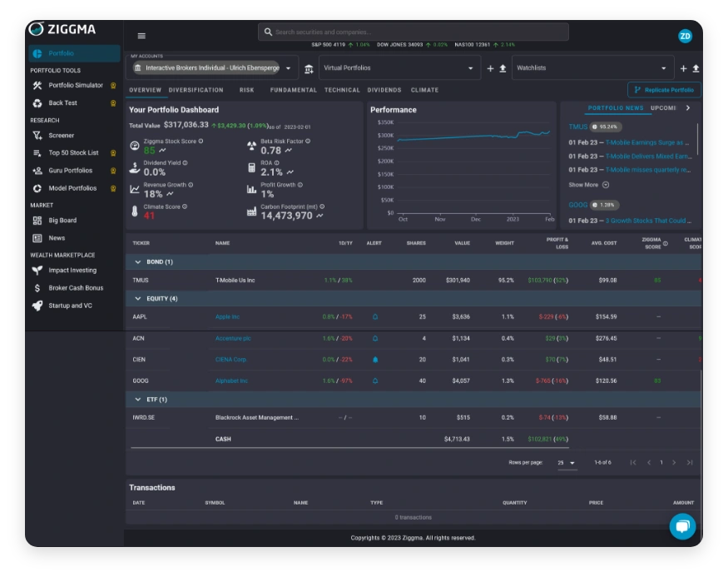This screenshot has width=728, height=577.
Task: Click the Back Test sidebar icon
Action: click(37, 103)
